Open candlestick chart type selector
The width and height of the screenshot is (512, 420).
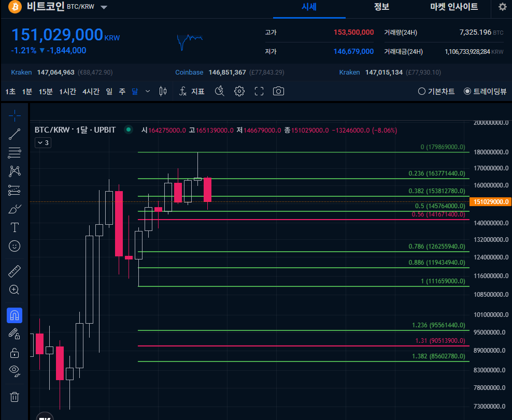(x=163, y=91)
